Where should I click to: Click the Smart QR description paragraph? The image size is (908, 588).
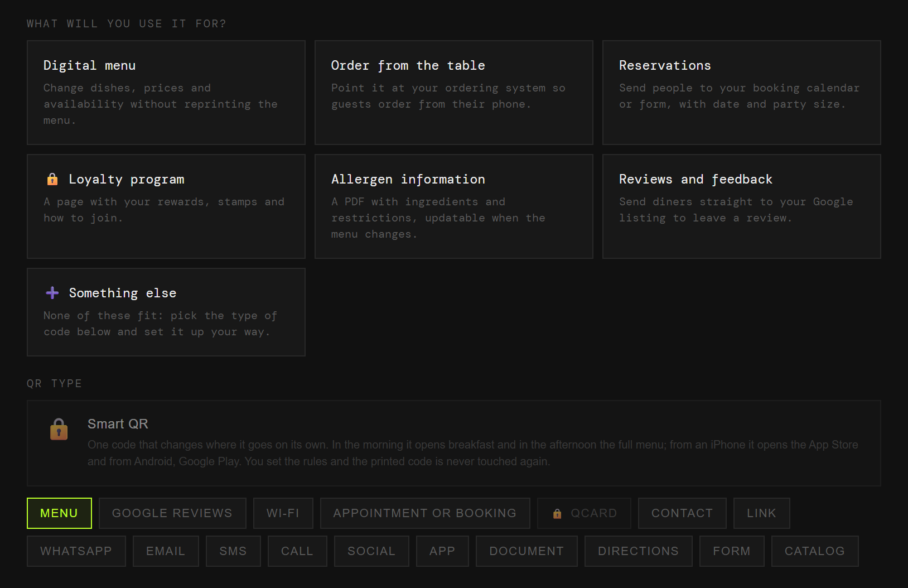pyautogui.click(x=473, y=453)
